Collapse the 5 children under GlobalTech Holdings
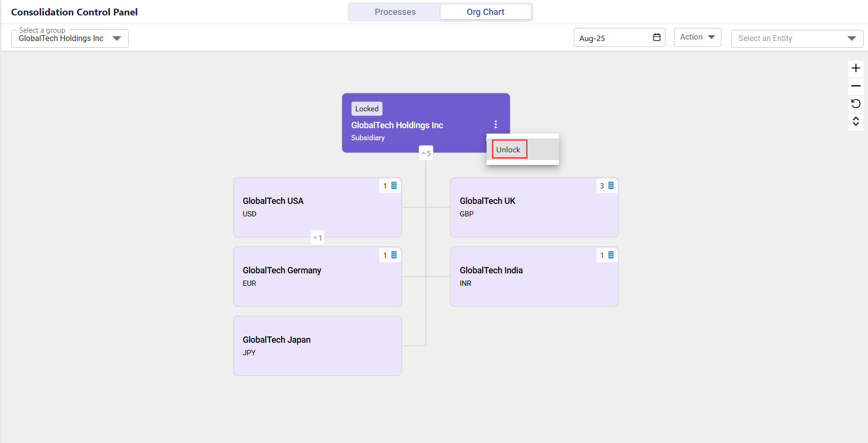Image resolution: width=868 pixels, height=443 pixels. tap(426, 153)
